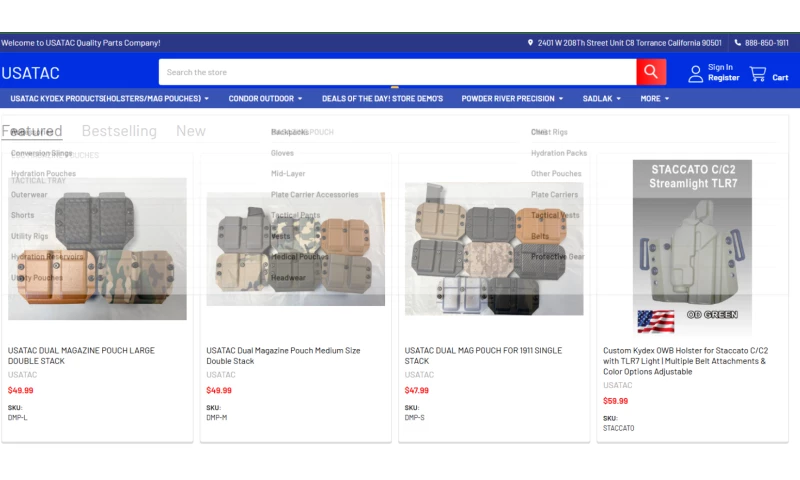800x480 pixels.
Task: Expand the Sadlak menu
Action: pyautogui.click(x=602, y=99)
